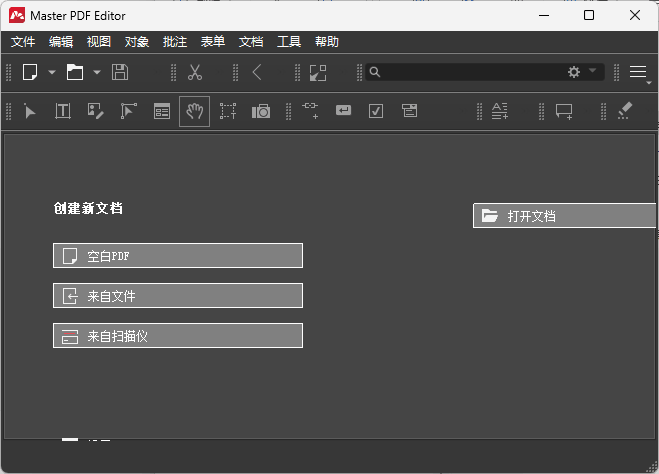Select the Edit Text tool

(63, 111)
